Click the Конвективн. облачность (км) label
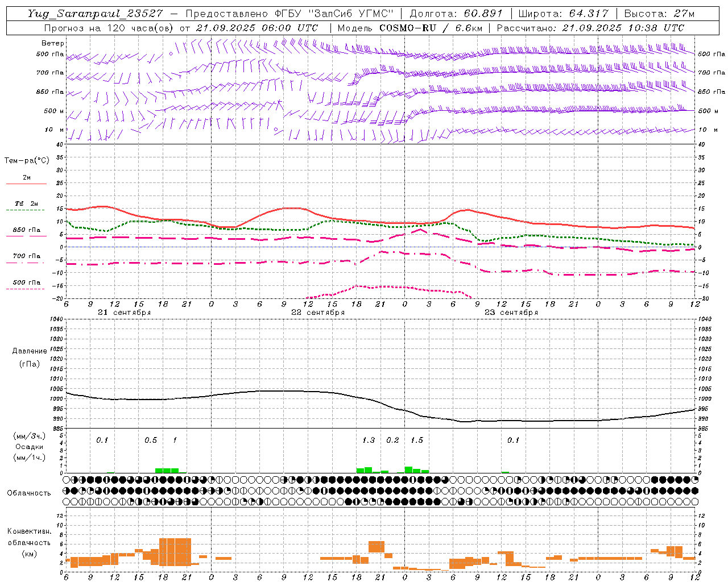This screenshot has width=728, height=582. coord(29,543)
